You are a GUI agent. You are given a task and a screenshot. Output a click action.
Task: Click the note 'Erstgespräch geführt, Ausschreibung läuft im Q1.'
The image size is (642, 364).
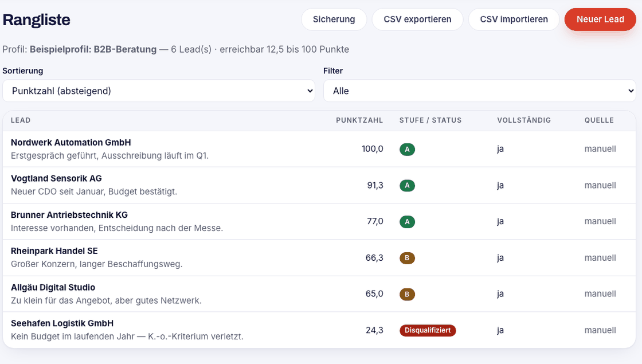point(109,155)
